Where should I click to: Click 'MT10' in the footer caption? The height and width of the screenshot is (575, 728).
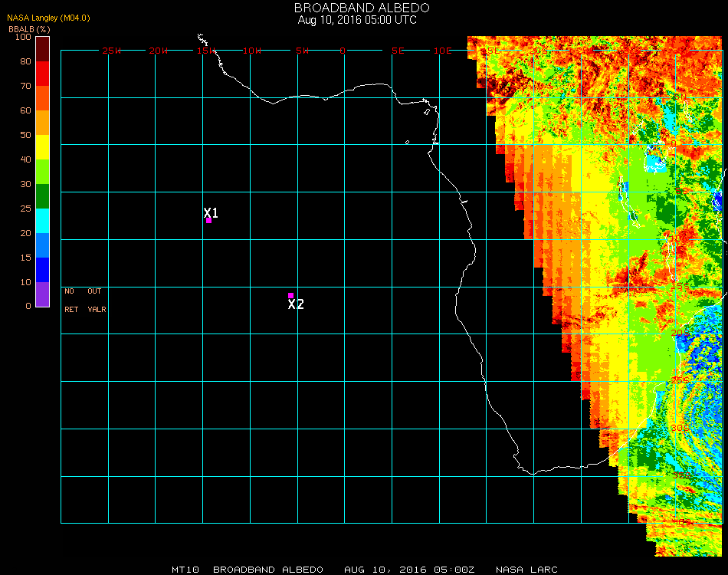tap(185, 570)
